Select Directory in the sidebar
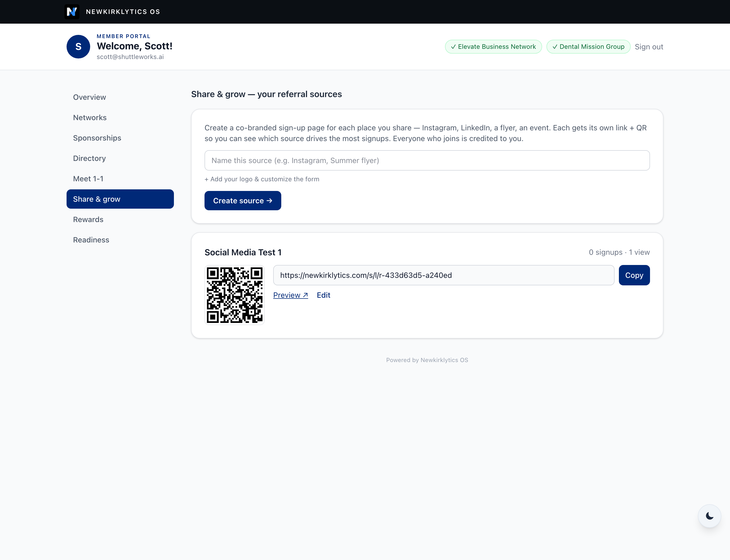Image resolution: width=730 pixels, height=560 pixels. coord(120,158)
